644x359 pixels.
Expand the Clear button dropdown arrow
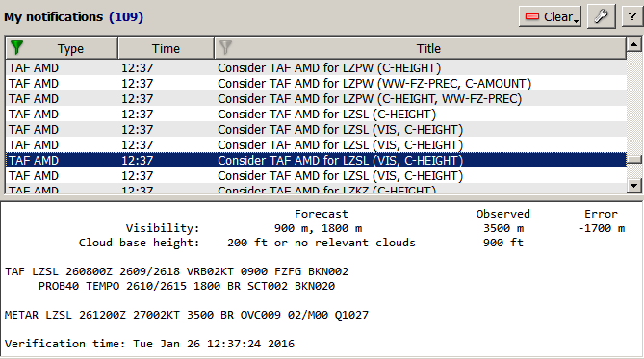click(x=577, y=21)
